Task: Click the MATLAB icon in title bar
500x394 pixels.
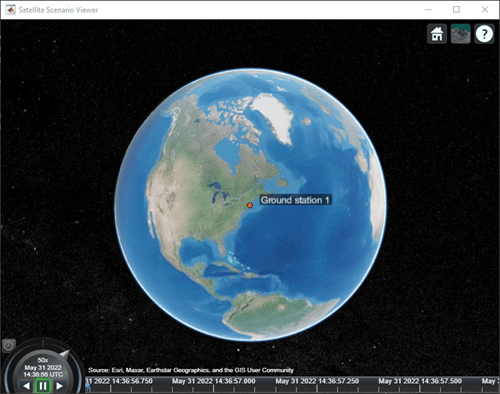Action: point(10,10)
